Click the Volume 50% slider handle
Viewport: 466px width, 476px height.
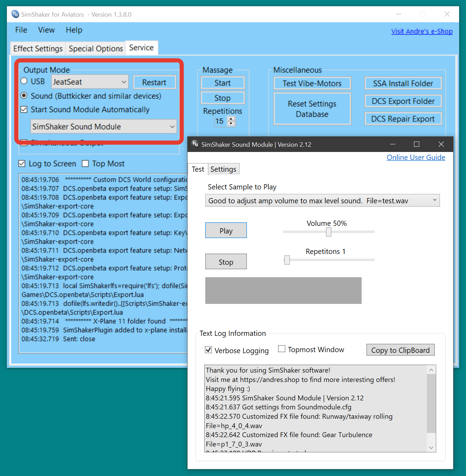click(329, 232)
